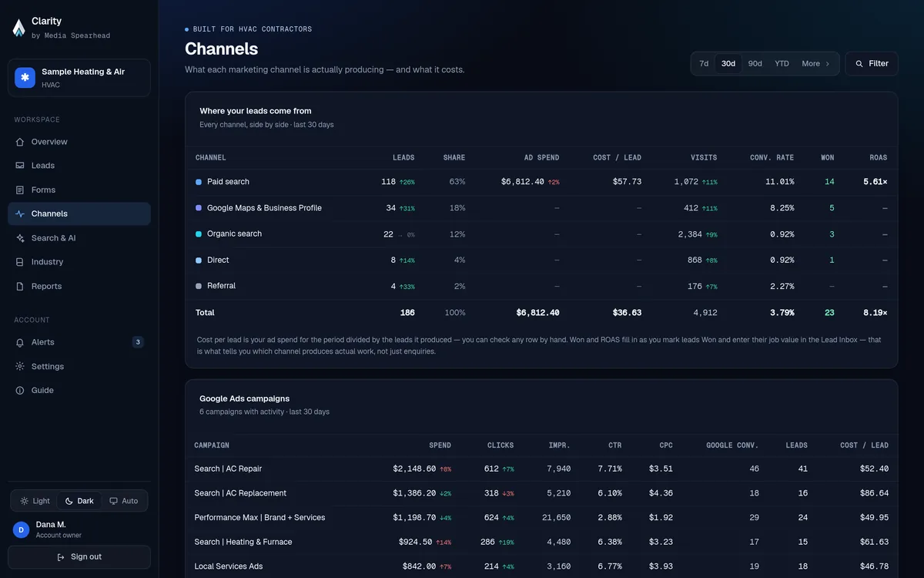Go to Leads in the sidebar
The image size is (924, 578).
click(x=79, y=166)
